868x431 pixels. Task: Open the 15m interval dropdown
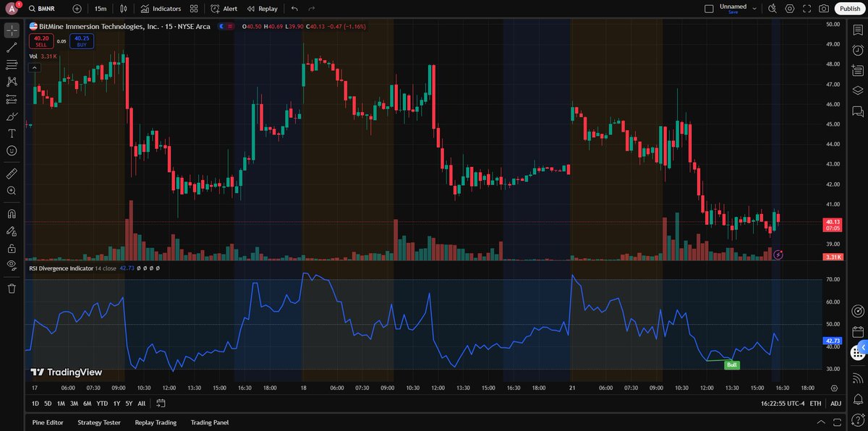101,9
